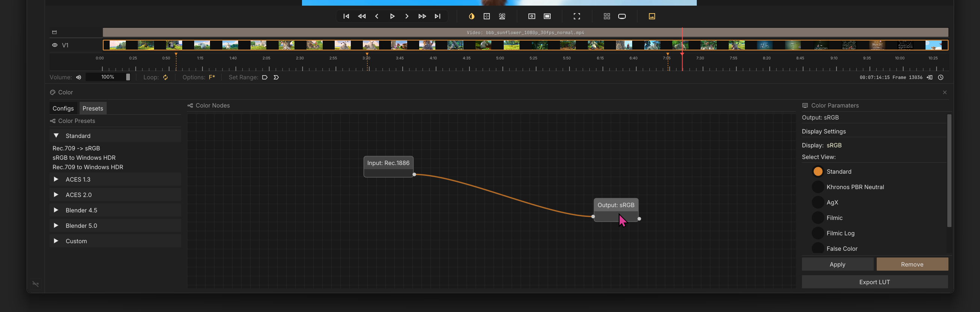Click the four-square grid view icon
Screen dimensions: 980x312
[607, 17]
